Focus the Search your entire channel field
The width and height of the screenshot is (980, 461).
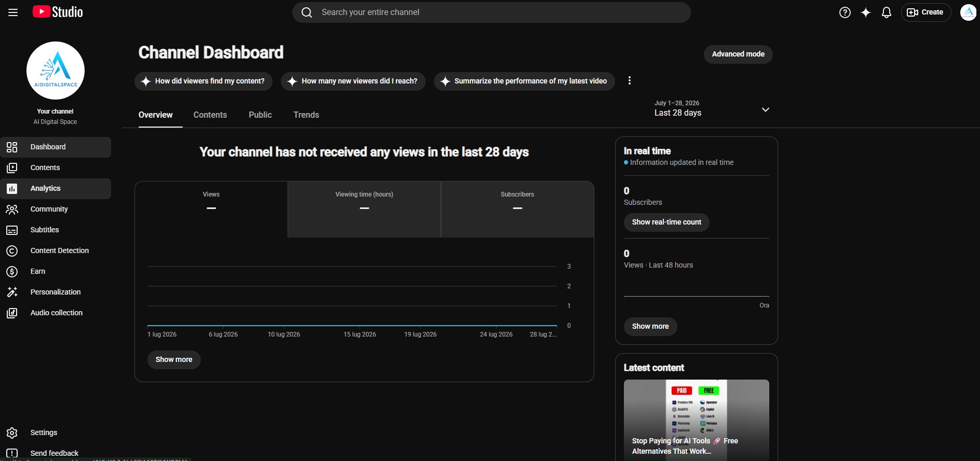point(491,12)
